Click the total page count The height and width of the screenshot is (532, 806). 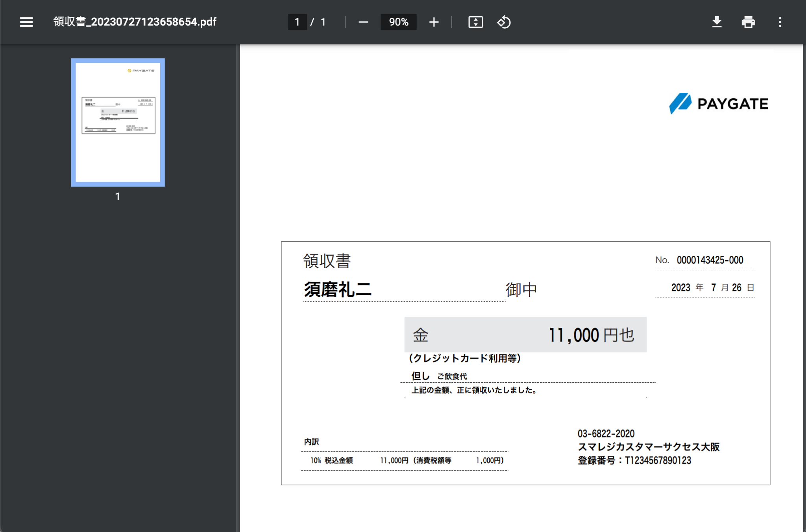tap(323, 22)
